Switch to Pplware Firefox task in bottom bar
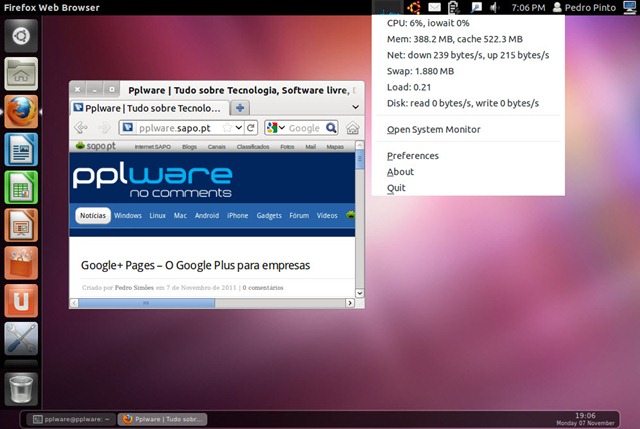The image size is (640, 429). point(162,419)
